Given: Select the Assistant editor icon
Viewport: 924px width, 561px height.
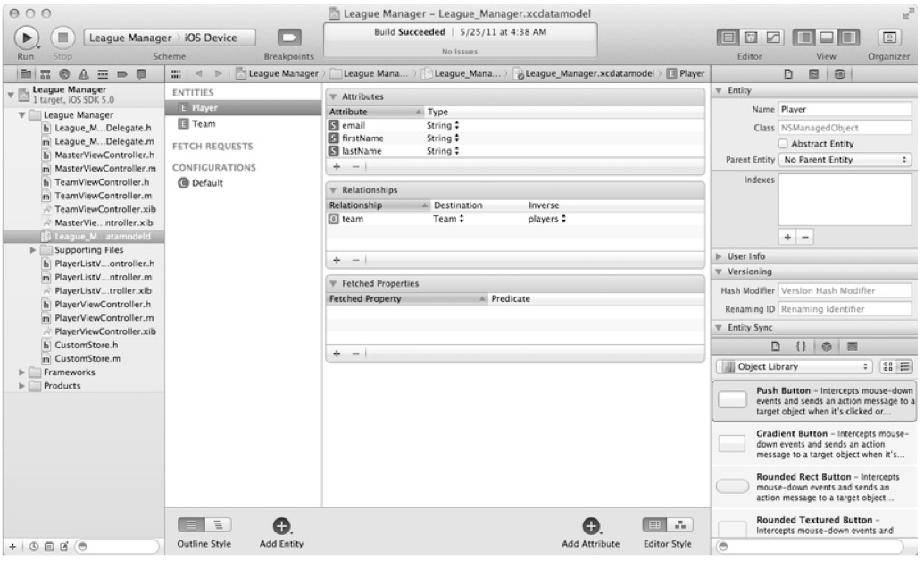Looking at the screenshot, I should (750, 38).
